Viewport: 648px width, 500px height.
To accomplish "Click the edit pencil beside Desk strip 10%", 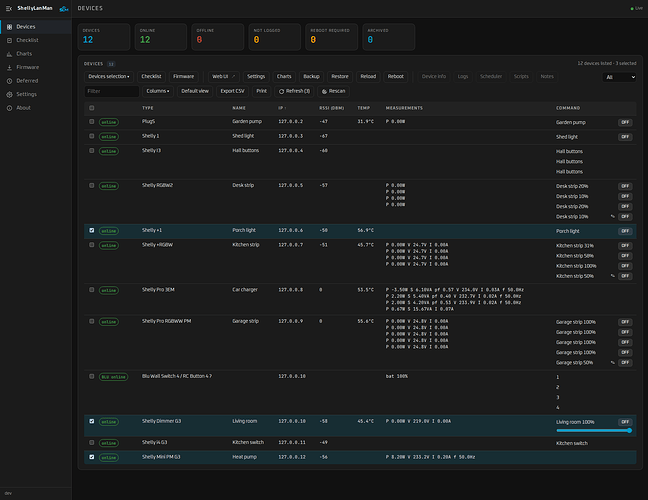I will point(612,217).
